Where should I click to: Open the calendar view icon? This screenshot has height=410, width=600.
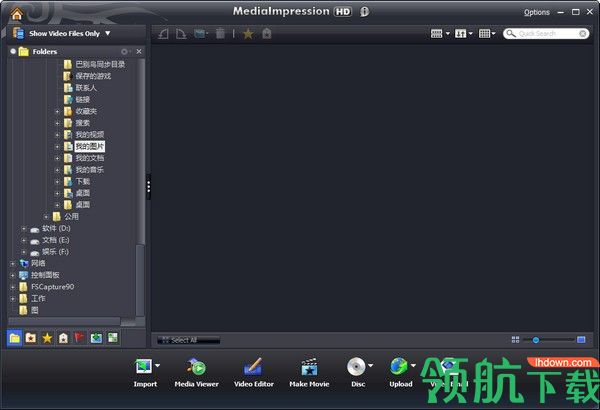(x=113, y=338)
